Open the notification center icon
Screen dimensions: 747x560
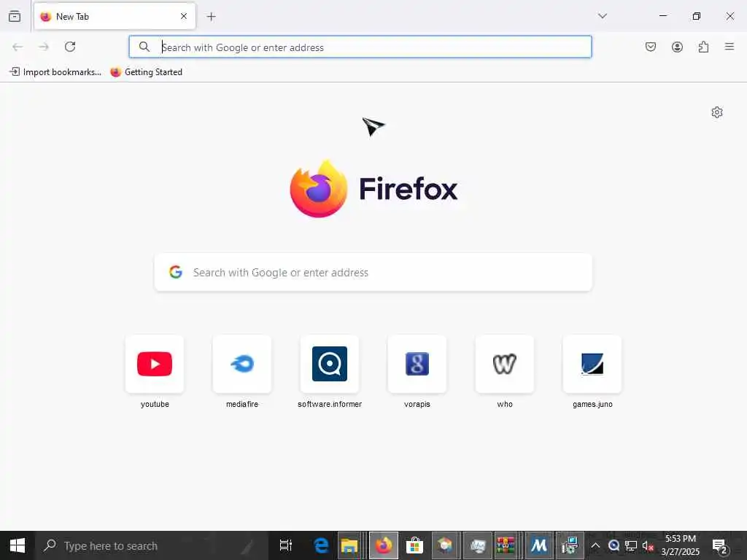point(720,545)
